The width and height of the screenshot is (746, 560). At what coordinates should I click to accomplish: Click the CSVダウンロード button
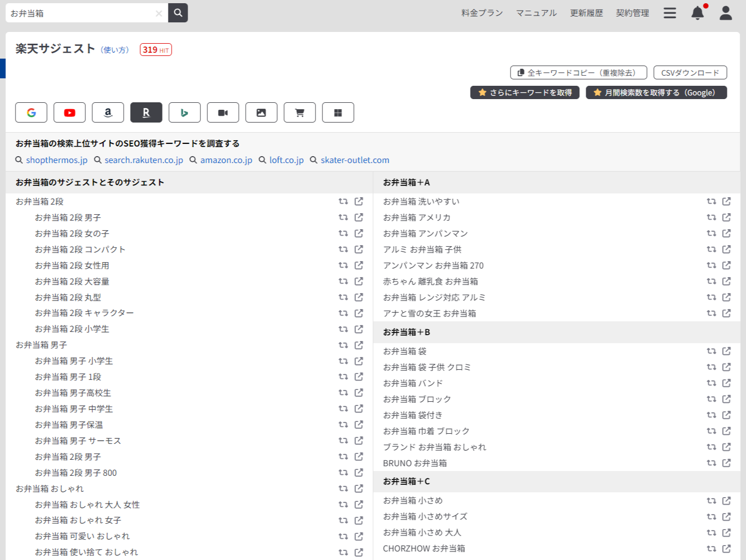[690, 72]
